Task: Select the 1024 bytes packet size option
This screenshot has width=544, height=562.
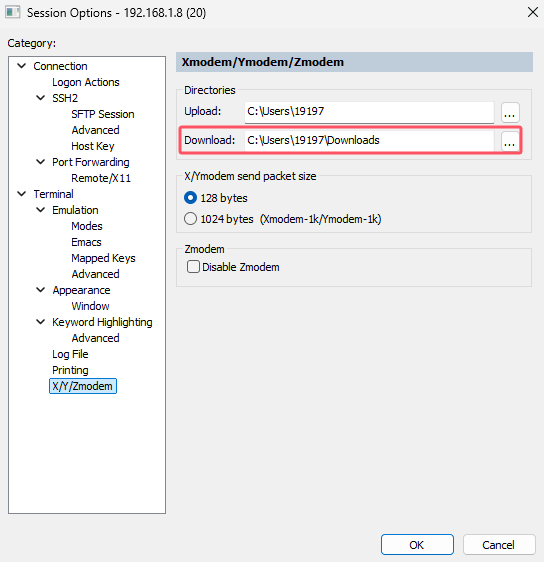Action: 190,219
